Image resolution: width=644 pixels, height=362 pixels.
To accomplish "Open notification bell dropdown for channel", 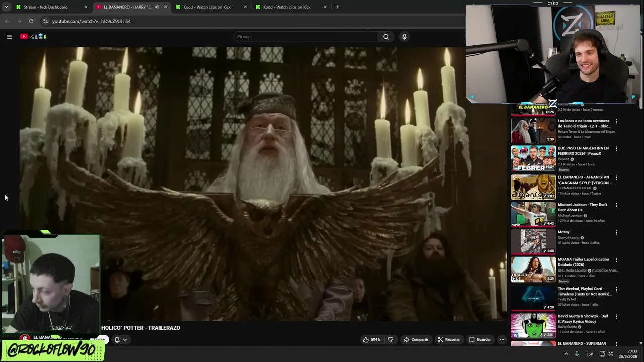I will click(120, 340).
